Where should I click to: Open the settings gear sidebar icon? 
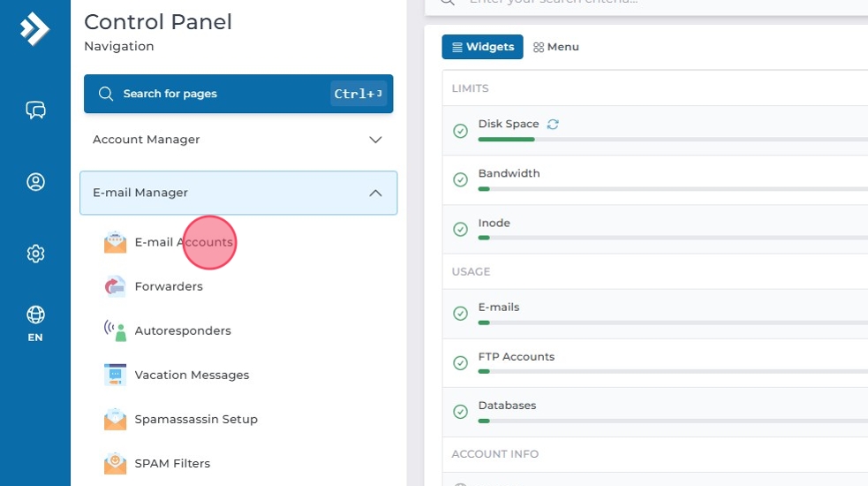tap(35, 254)
